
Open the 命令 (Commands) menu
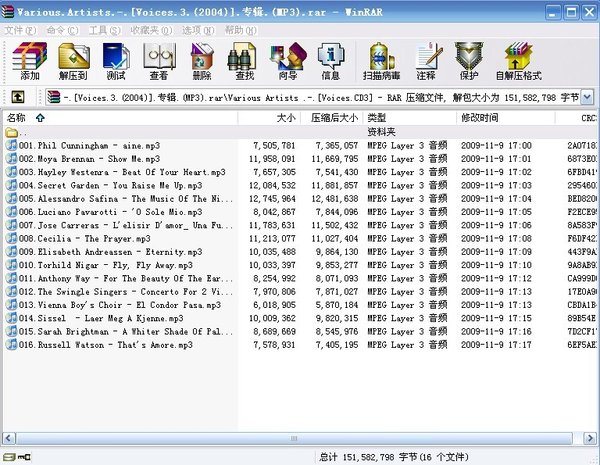point(62,30)
